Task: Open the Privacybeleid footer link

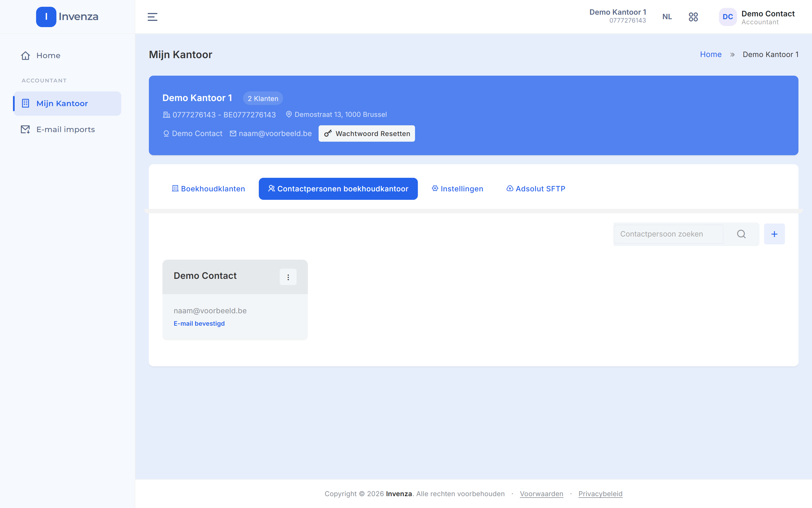Action: point(600,494)
